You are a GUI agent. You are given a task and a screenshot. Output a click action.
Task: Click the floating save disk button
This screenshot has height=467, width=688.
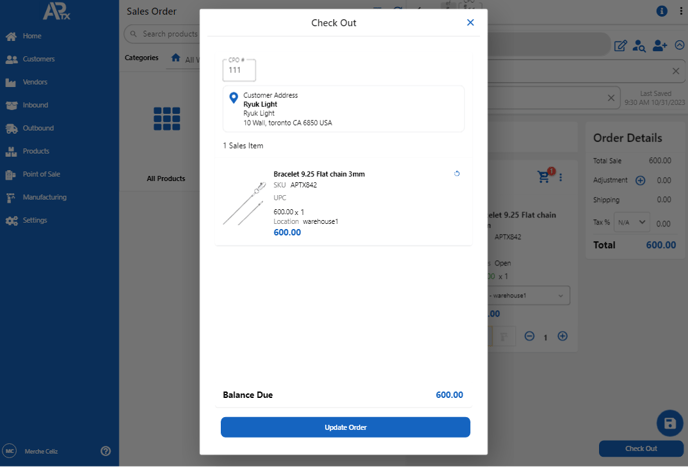point(669,423)
